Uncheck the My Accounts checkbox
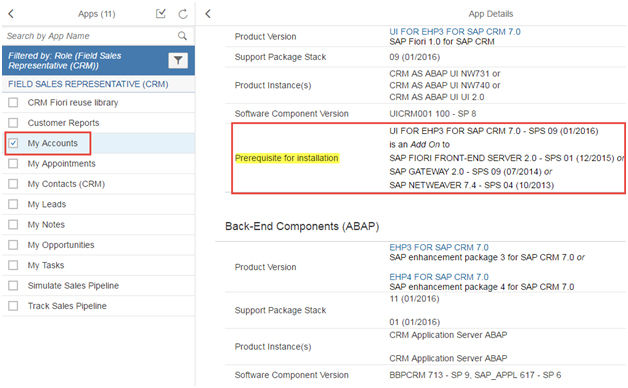The width and height of the screenshot is (628, 388). (13, 143)
